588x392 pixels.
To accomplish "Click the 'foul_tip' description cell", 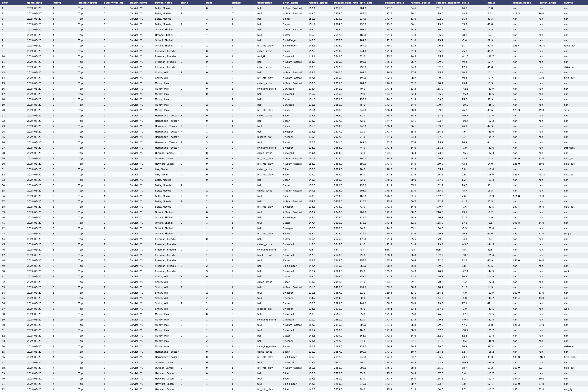I will [x=261, y=56].
